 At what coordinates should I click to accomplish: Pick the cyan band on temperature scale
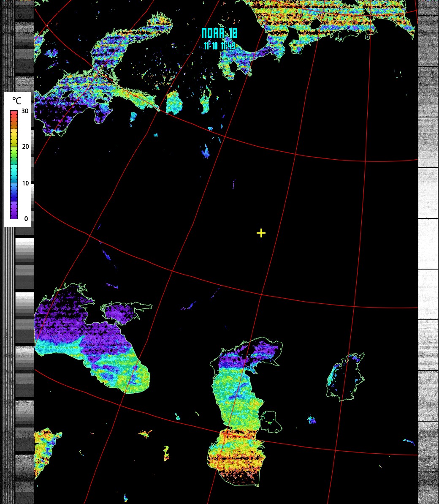[x=14, y=173]
